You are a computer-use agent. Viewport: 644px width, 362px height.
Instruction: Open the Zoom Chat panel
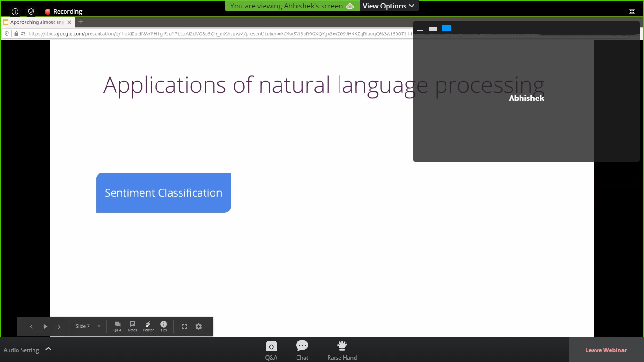pos(302,350)
